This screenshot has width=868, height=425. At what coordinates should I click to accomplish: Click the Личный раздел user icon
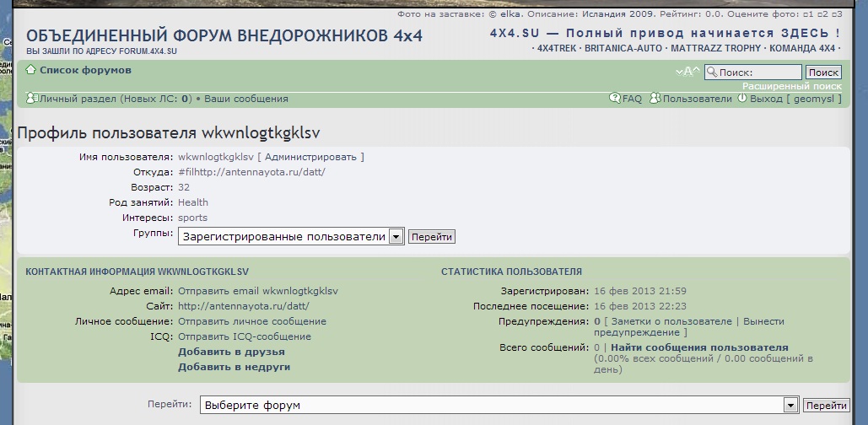(32, 99)
